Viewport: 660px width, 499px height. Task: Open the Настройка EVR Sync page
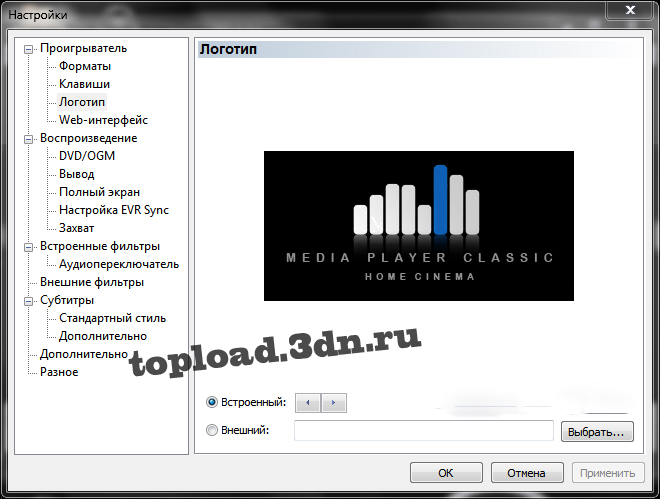tap(114, 210)
